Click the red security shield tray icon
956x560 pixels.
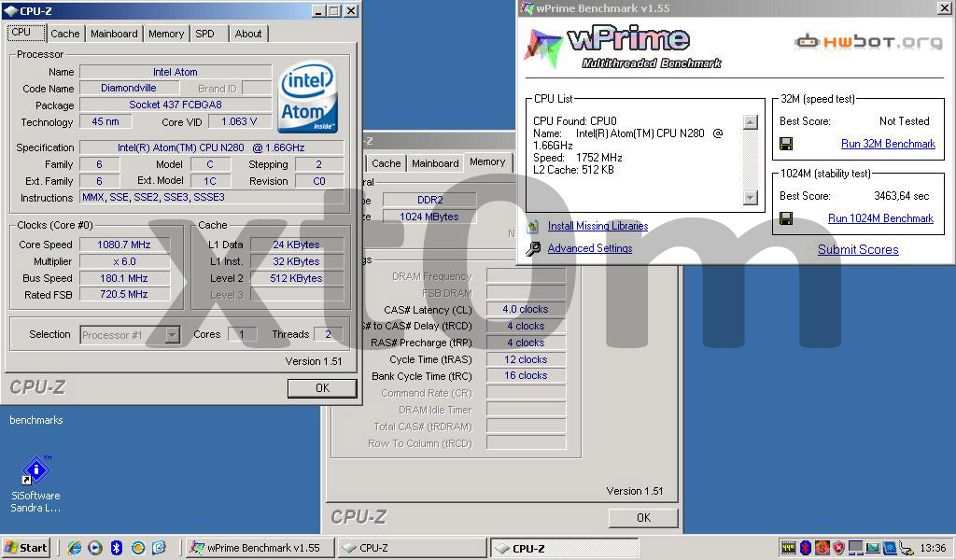(839, 548)
